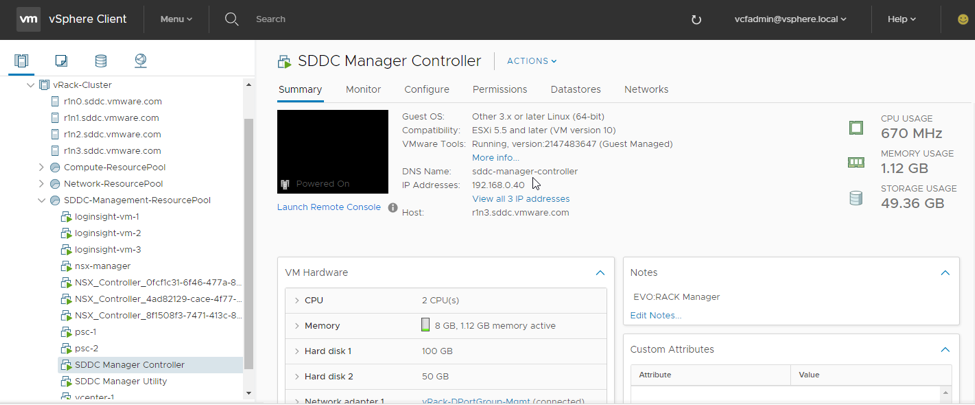Switch to VMs and Templates view icon
The height and width of the screenshot is (405, 975).
pyautogui.click(x=61, y=61)
